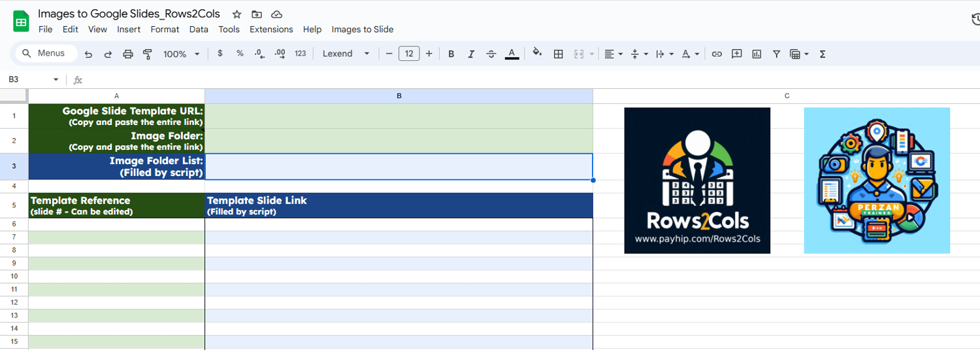This screenshot has width=980, height=350.
Task: Star the document title
Action: tap(237, 14)
